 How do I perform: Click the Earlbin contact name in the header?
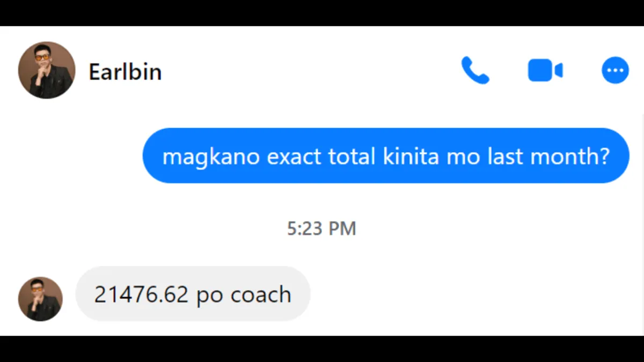125,72
